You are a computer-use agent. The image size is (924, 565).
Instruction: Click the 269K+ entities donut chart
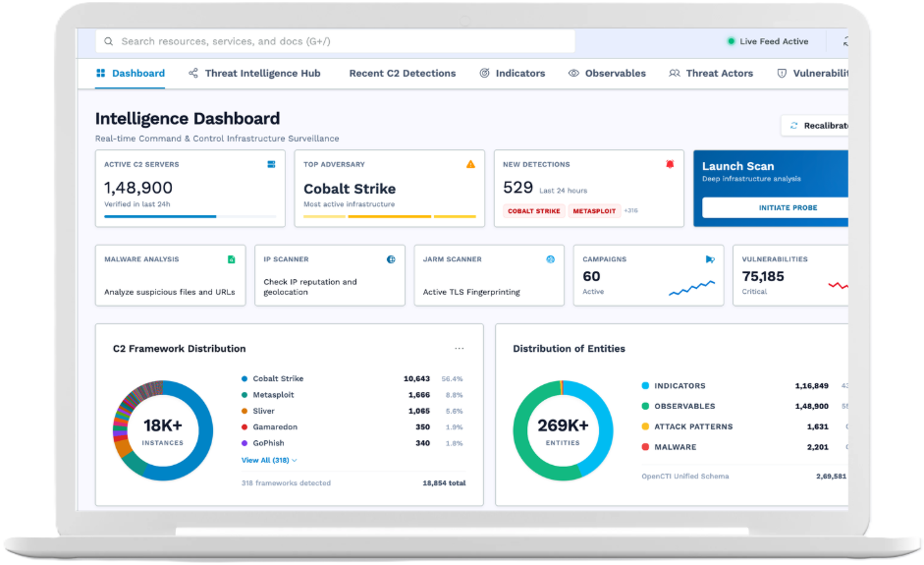[x=563, y=430]
